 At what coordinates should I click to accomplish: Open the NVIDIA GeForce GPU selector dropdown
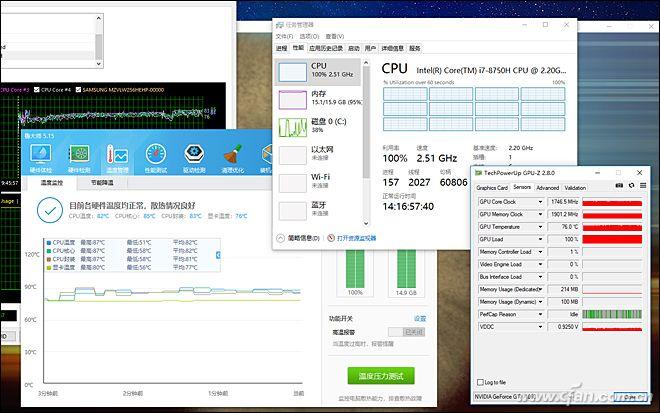pyautogui.click(x=543, y=397)
